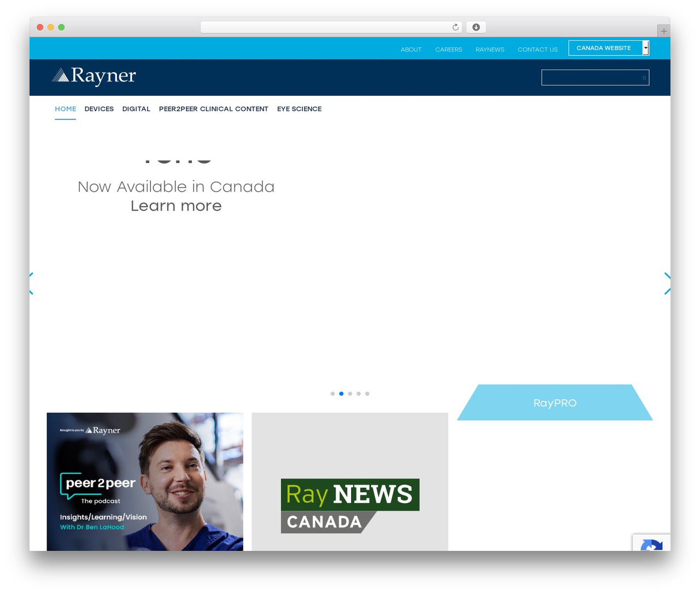Select second carousel dot (active)
The height and width of the screenshot is (593, 700).
(x=341, y=393)
